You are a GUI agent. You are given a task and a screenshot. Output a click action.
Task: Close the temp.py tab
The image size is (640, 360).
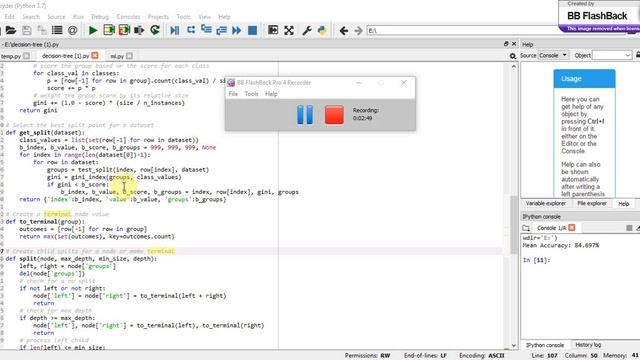click(x=27, y=56)
